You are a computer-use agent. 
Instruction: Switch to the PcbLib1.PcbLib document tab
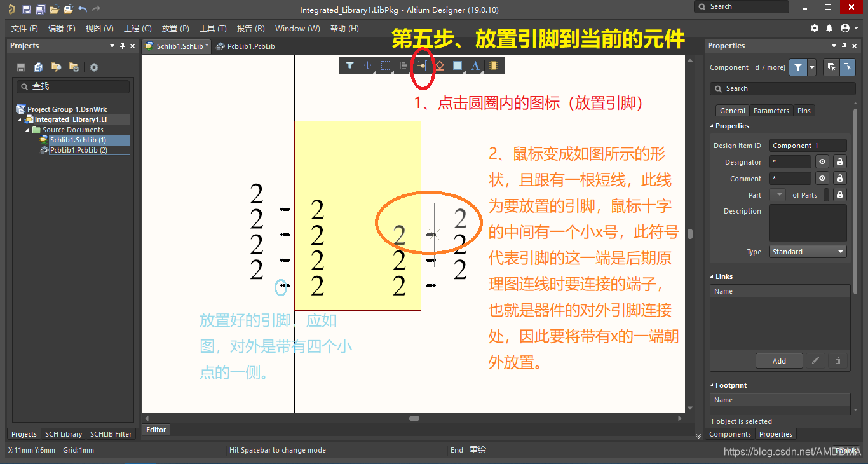click(x=246, y=46)
